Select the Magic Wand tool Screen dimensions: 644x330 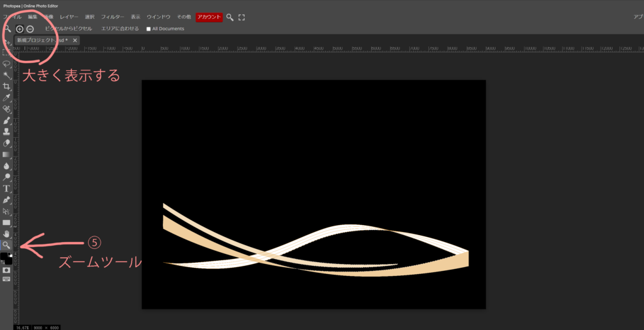coord(7,75)
